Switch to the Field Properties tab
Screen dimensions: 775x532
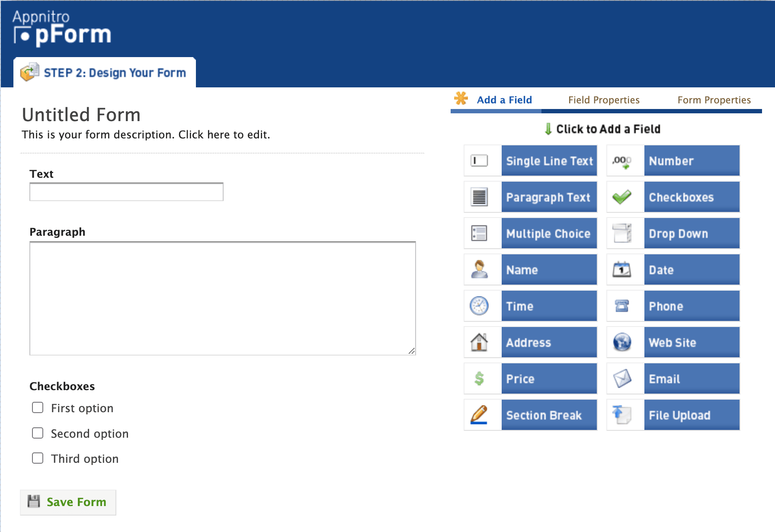point(603,100)
